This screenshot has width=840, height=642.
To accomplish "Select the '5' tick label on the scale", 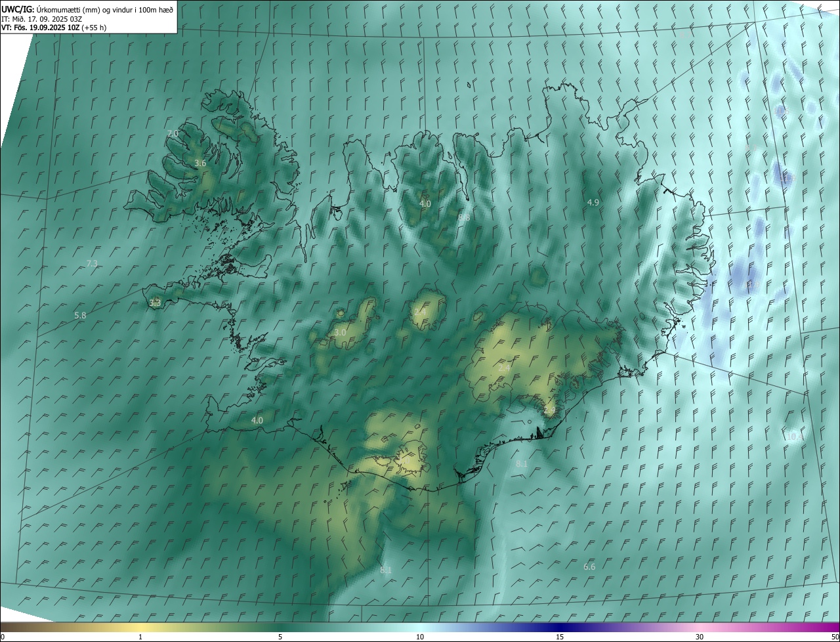I will point(280,637).
